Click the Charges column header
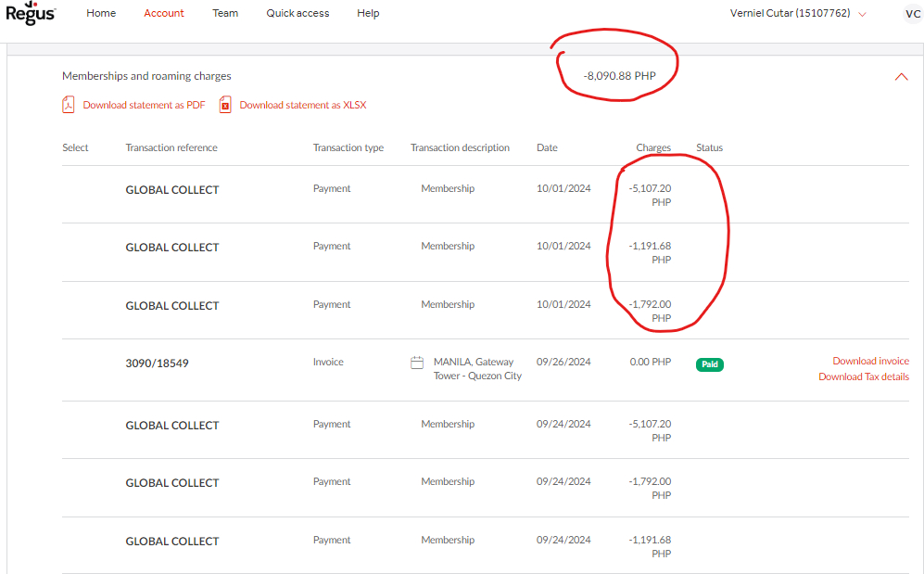This screenshot has width=924, height=574. tap(652, 148)
